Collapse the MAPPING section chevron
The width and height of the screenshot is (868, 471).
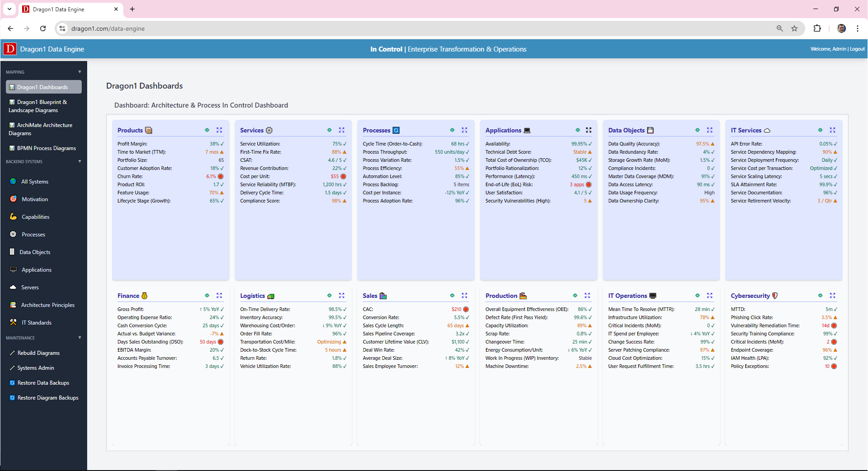79,71
